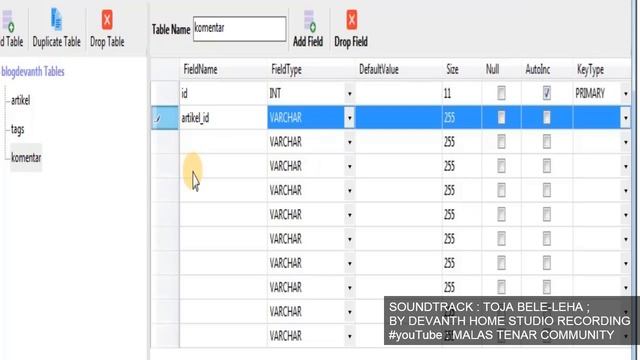The width and height of the screenshot is (640, 360).
Task: Open KeyType dropdown for id row
Action: click(x=625, y=94)
